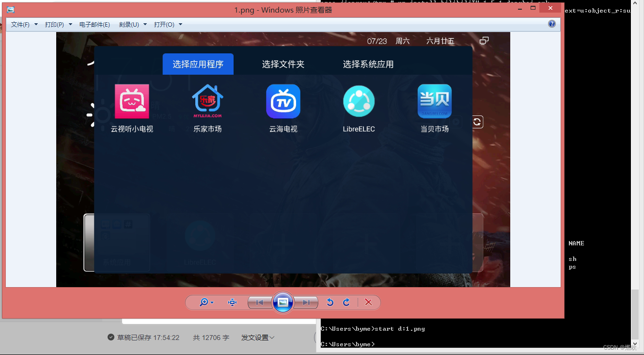Expand the 发文设置 dropdown
The image size is (644, 355).
point(258,338)
